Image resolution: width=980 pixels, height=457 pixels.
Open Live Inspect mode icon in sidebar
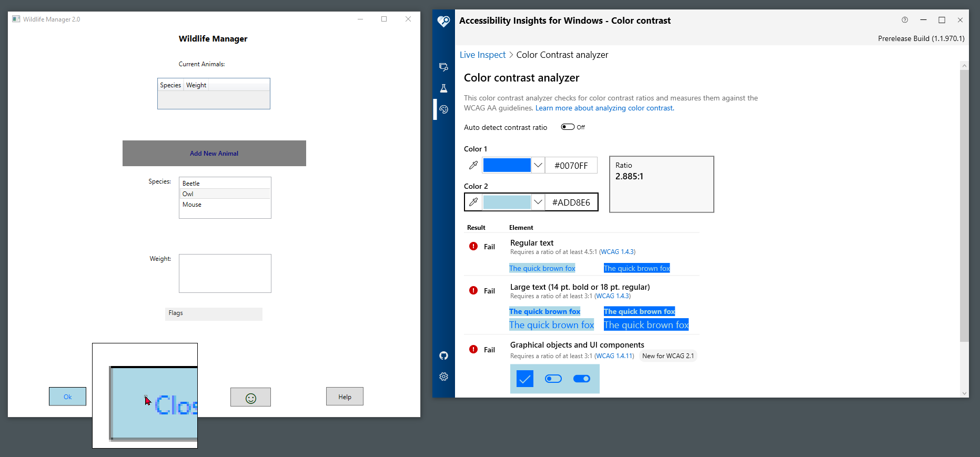point(443,67)
